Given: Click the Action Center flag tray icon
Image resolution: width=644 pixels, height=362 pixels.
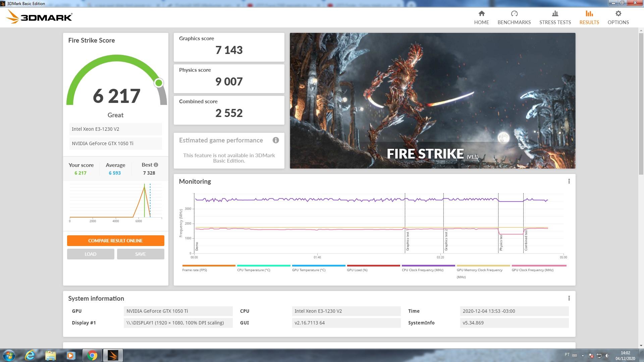Looking at the screenshot, I should point(591,356).
